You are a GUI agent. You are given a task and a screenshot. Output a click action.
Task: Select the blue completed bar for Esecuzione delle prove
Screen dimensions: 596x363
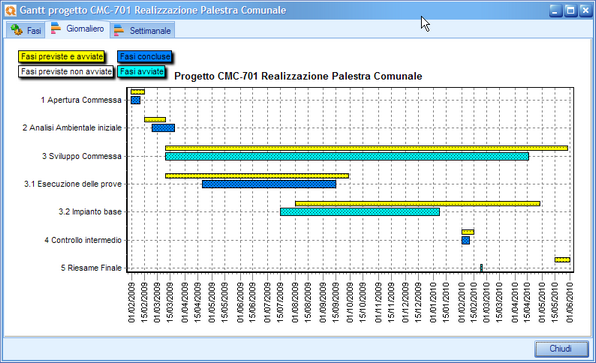coord(269,184)
